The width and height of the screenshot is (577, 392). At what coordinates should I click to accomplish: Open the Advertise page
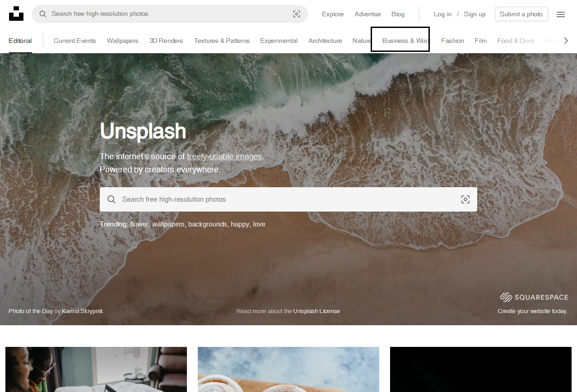(368, 14)
